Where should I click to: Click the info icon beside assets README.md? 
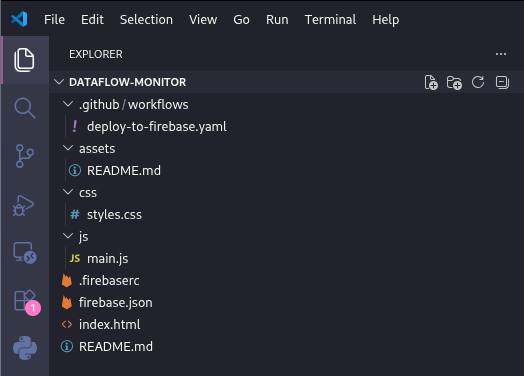tap(75, 170)
